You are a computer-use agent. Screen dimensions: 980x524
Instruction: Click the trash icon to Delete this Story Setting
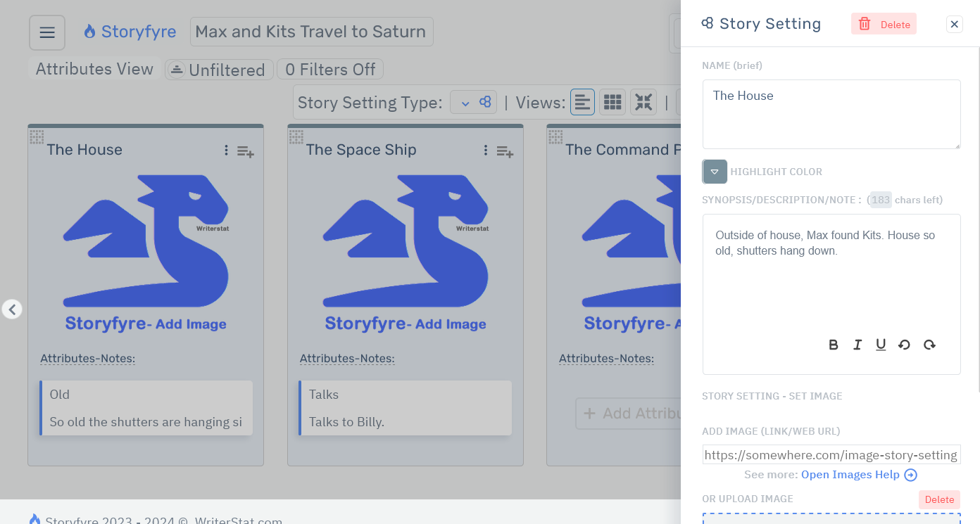tap(865, 23)
